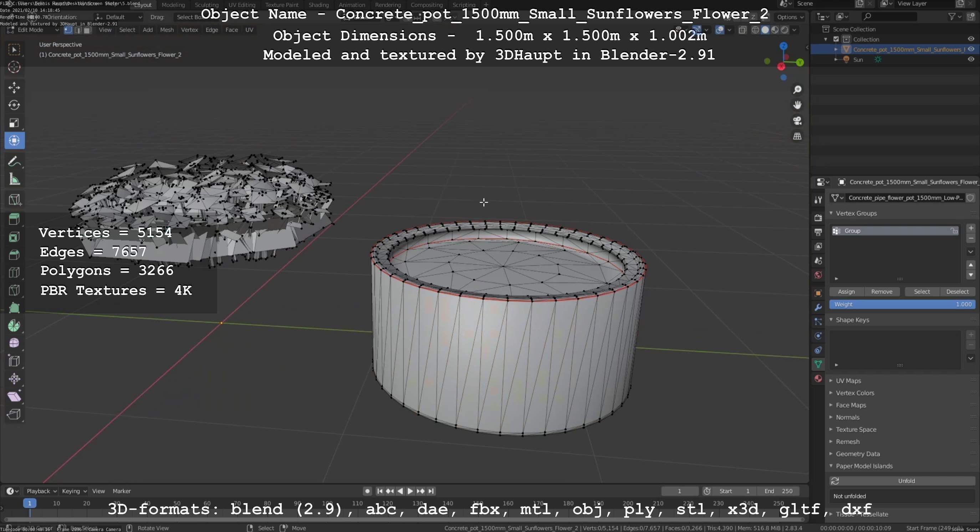Open the Options dropdown
The width and height of the screenshot is (980, 532).
tap(790, 17)
